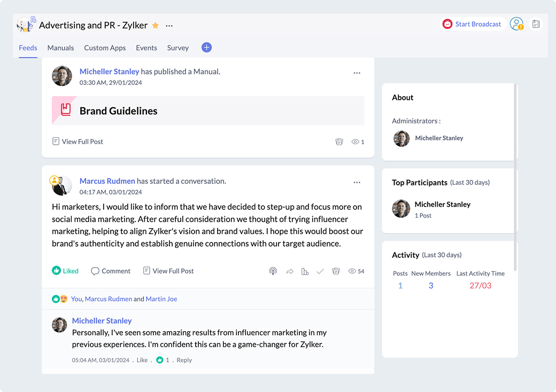The image size is (556, 392).
Task: Click the poll chart icon on conversation
Action: tap(305, 271)
